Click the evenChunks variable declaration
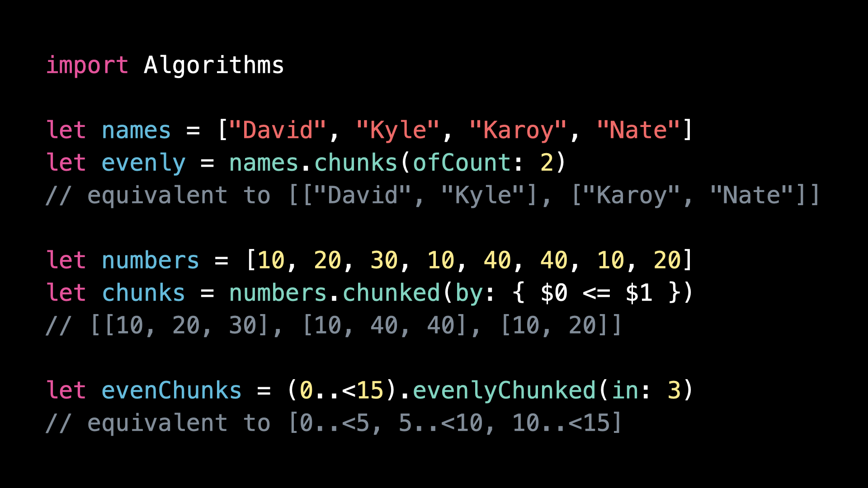This screenshot has height=488, width=868. click(x=171, y=390)
